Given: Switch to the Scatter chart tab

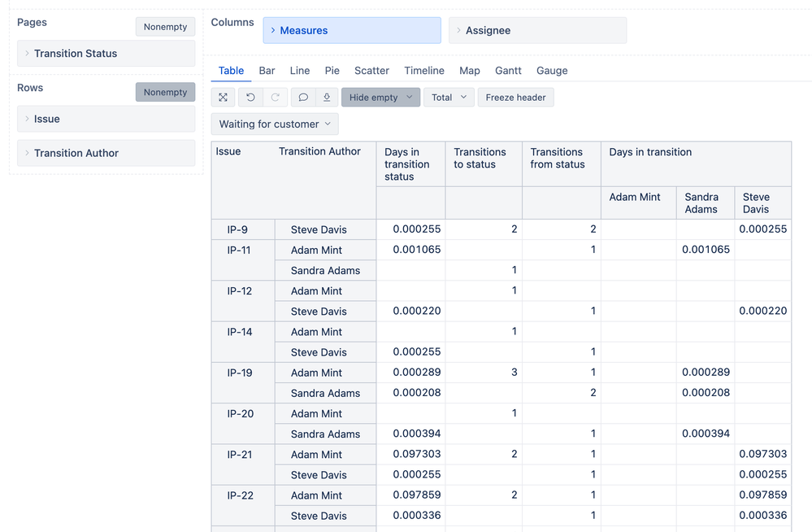Looking at the screenshot, I should 371,71.
